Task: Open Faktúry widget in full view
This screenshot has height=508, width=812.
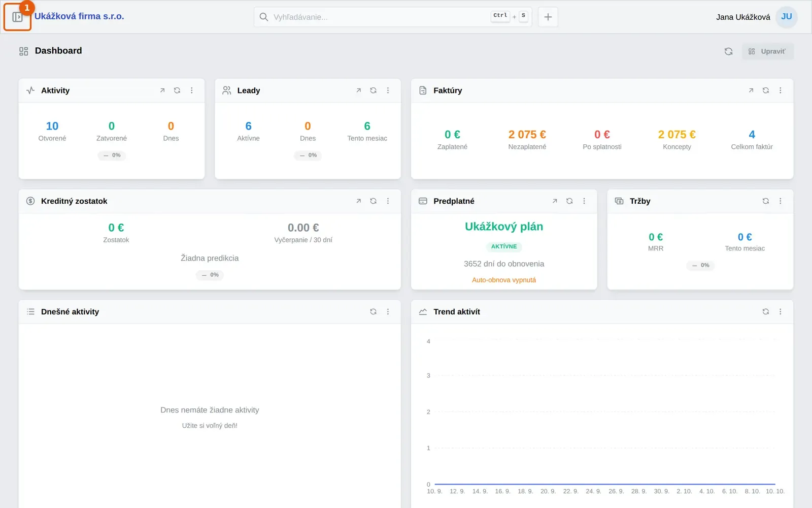Action: click(x=751, y=90)
